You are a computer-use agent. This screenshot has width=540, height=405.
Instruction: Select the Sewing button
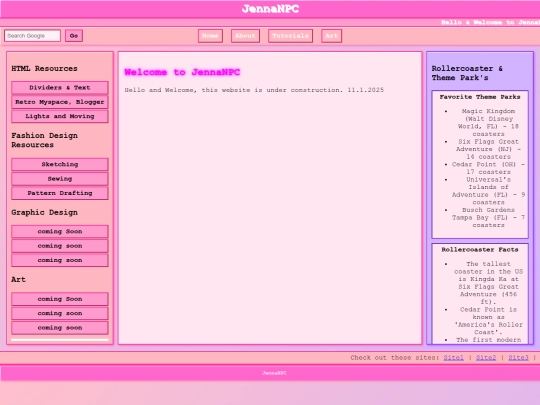click(x=60, y=179)
